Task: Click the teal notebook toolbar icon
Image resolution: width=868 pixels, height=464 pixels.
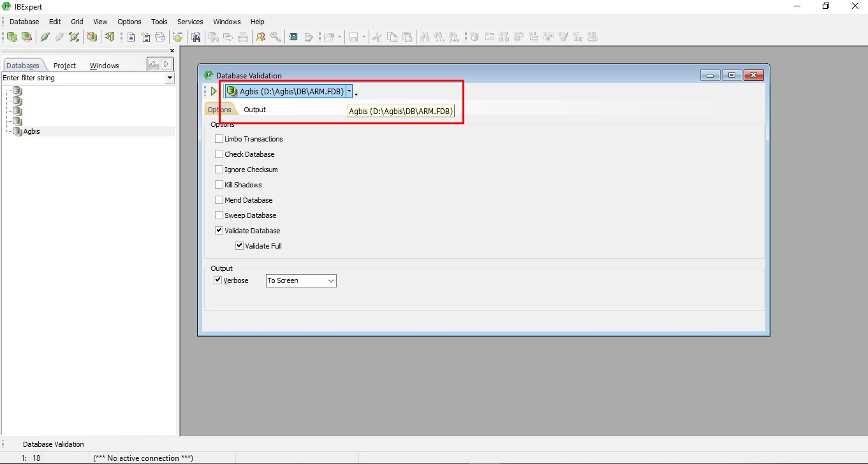Action: coord(293,37)
